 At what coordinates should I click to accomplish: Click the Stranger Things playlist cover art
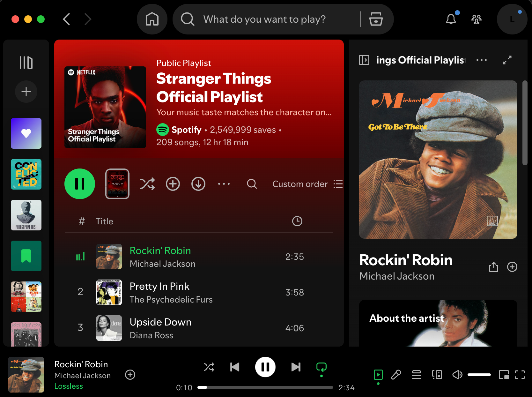105,107
